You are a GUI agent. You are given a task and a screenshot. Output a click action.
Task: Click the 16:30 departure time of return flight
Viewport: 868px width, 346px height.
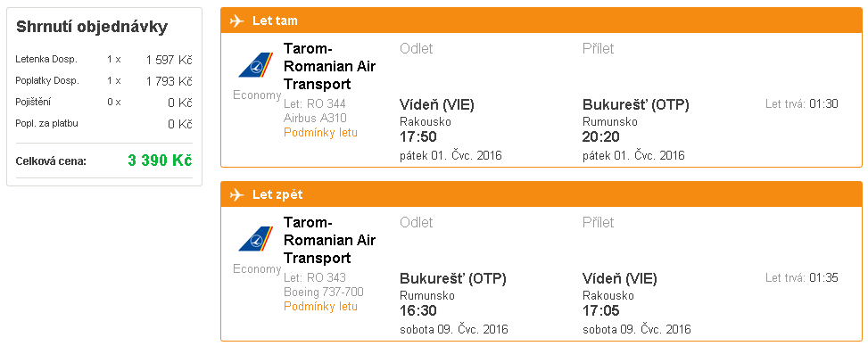point(418,311)
